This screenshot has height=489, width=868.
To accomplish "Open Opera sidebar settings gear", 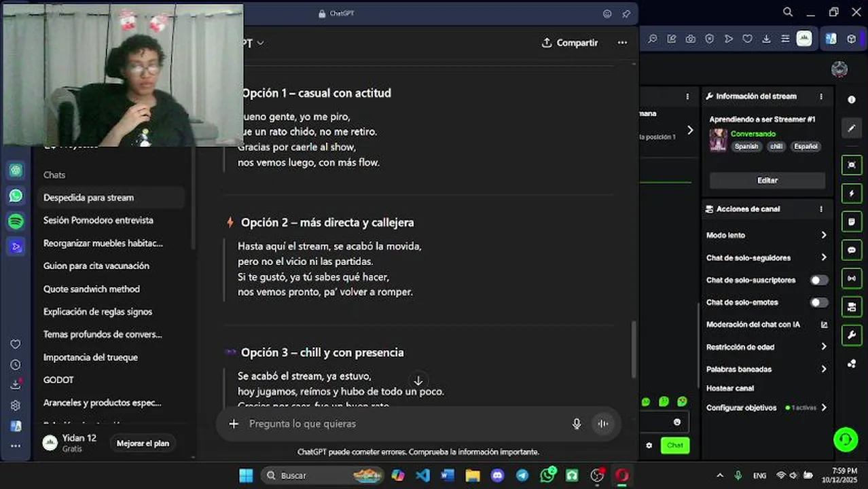I will click(16, 405).
